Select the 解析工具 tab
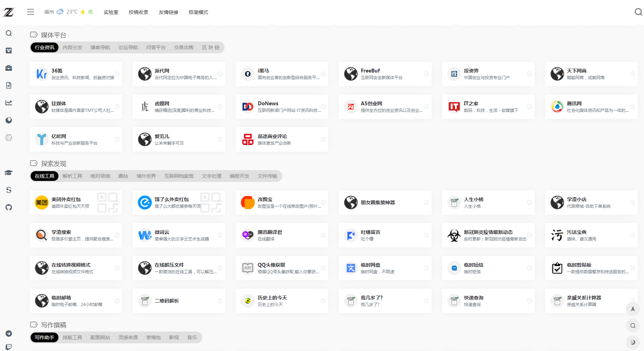 [72, 176]
